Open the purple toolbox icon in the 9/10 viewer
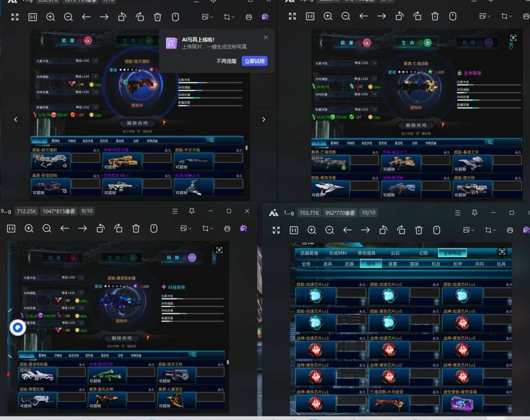The image size is (530, 420). click(243, 228)
